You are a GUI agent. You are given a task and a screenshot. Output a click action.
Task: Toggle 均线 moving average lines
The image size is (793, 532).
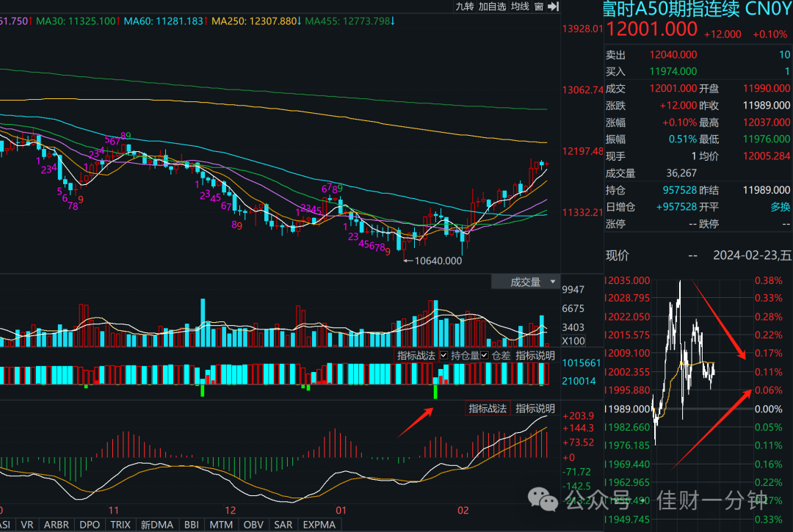coord(520,7)
